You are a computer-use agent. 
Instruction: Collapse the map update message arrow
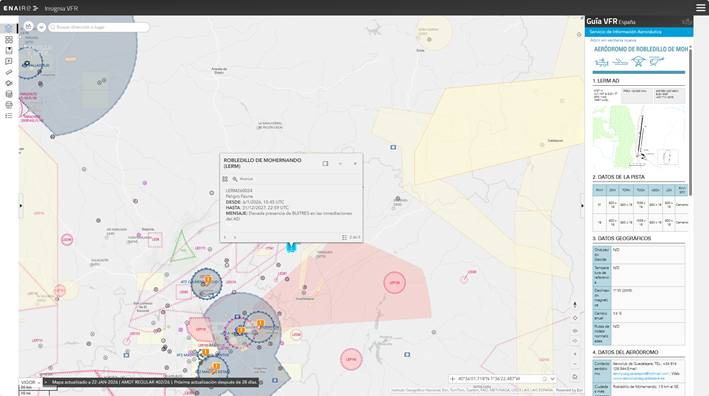46,382
